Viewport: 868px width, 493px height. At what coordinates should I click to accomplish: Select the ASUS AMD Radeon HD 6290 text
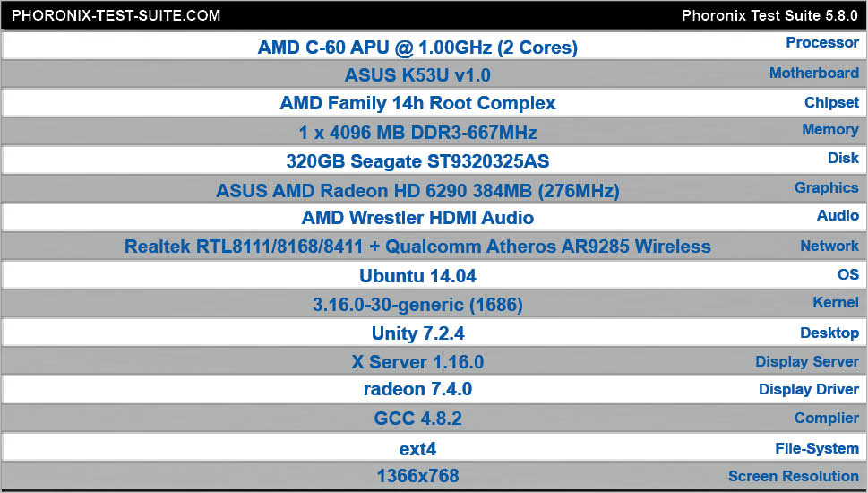coord(417,190)
